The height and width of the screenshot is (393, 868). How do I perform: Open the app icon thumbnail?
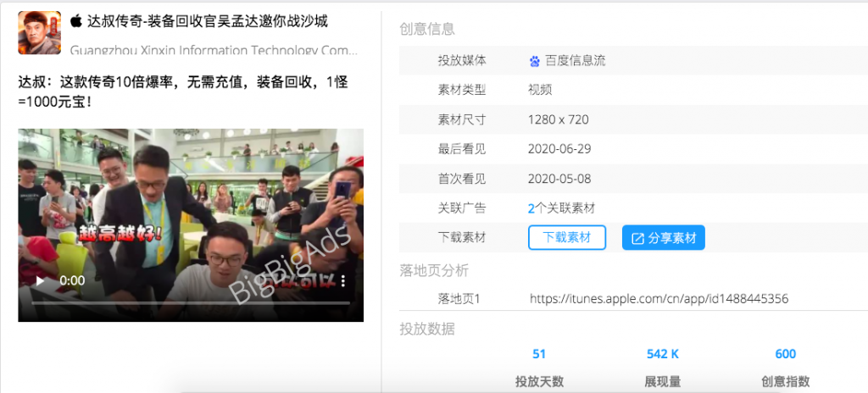39,33
